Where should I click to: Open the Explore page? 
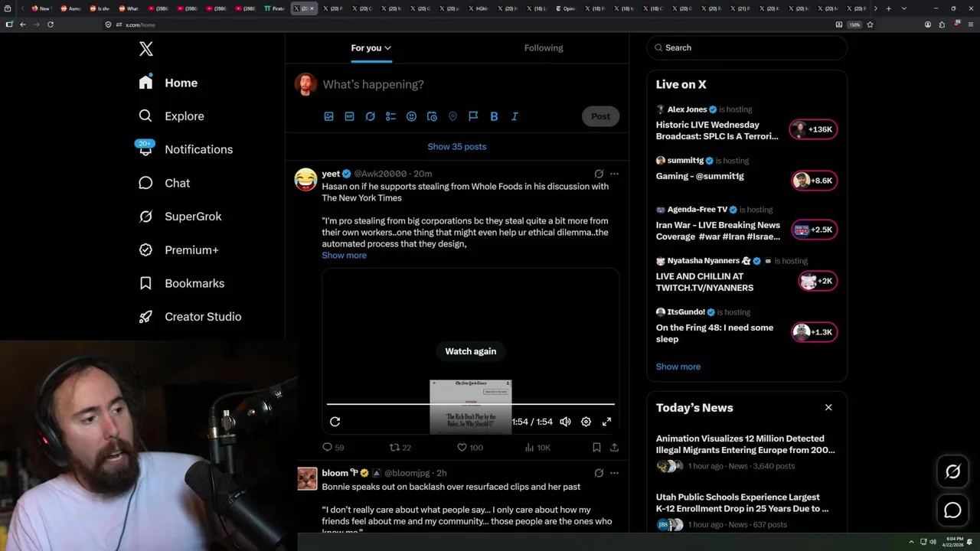click(x=171, y=116)
